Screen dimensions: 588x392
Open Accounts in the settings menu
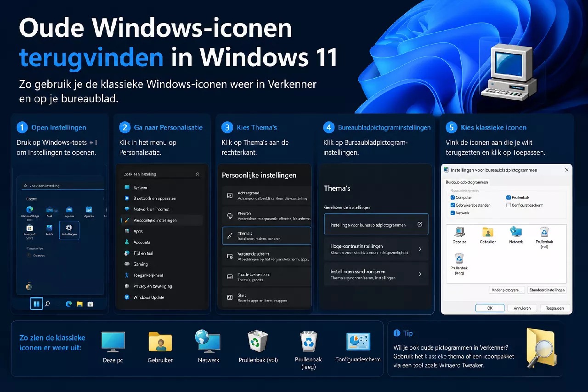coord(162,242)
